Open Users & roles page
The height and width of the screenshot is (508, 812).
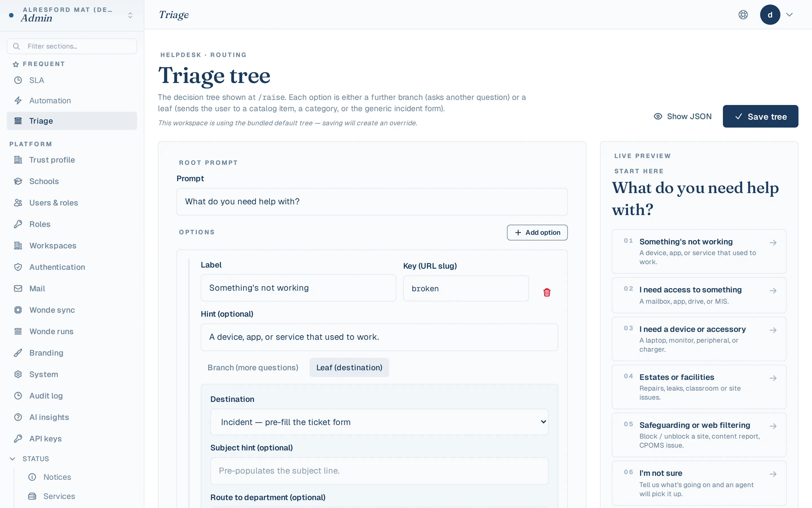pyautogui.click(x=72, y=203)
